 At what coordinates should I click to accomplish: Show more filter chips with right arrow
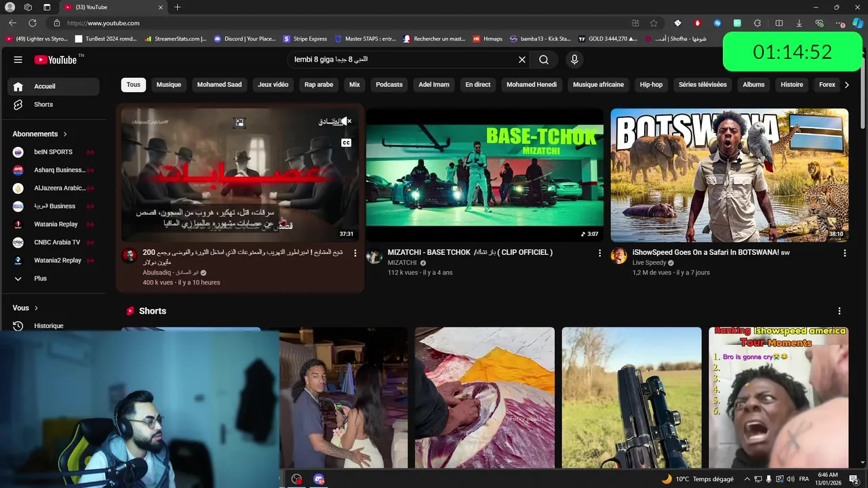pos(846,85)
